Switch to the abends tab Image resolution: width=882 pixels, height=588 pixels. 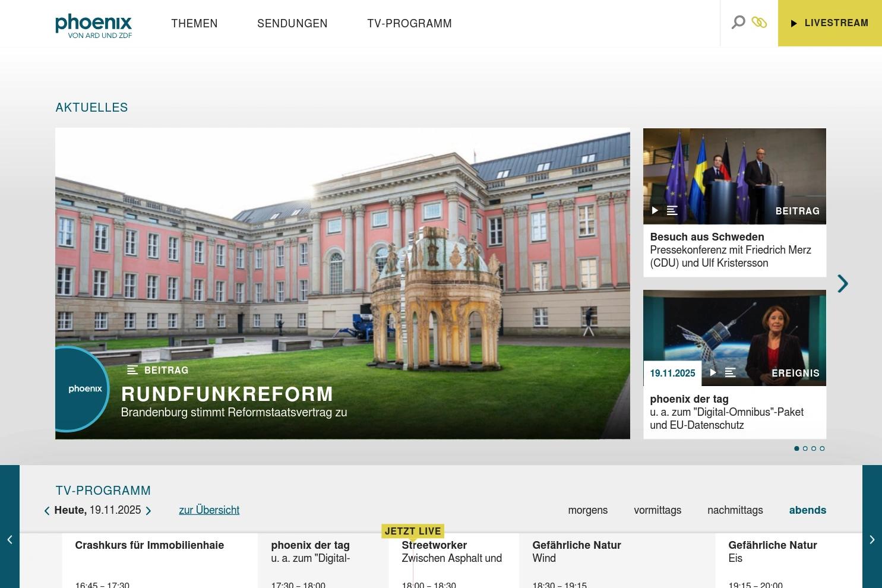pyautogui.click(x=808, y=510)
